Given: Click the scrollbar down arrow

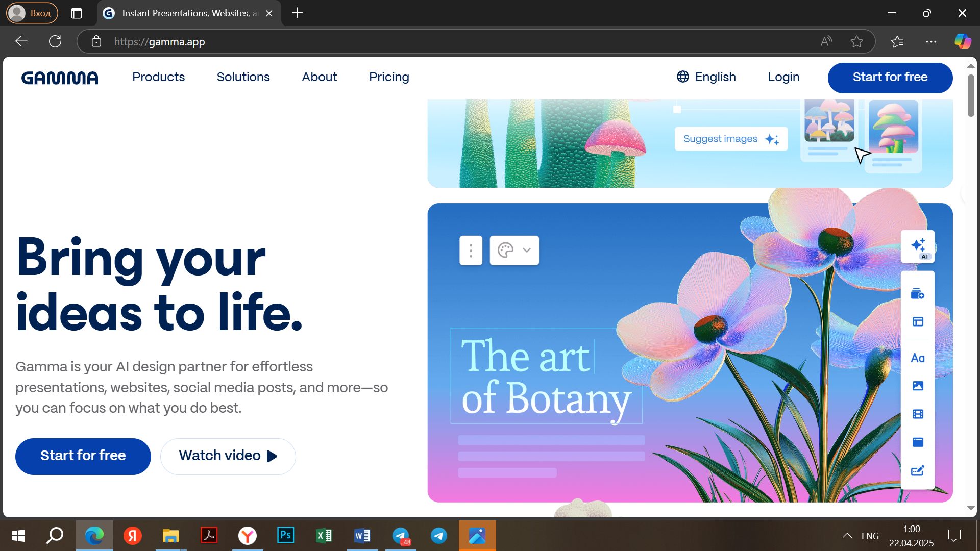Looking at the screenshot, I should pos(971,508).
